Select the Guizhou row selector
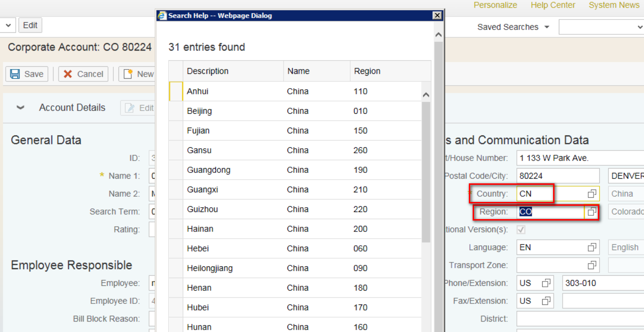644x332 pixels. click(176, 209)
